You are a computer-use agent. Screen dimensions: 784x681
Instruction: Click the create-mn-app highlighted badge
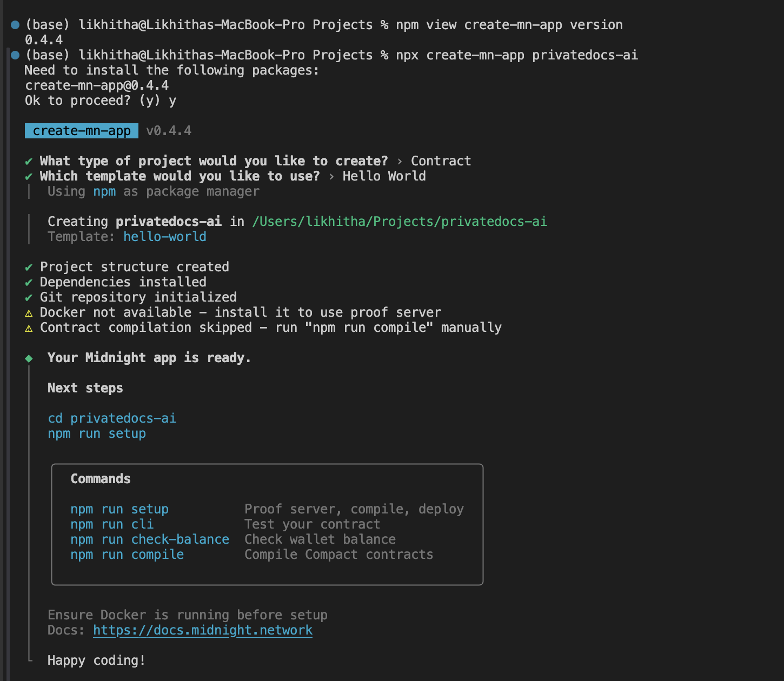point(82,131)
